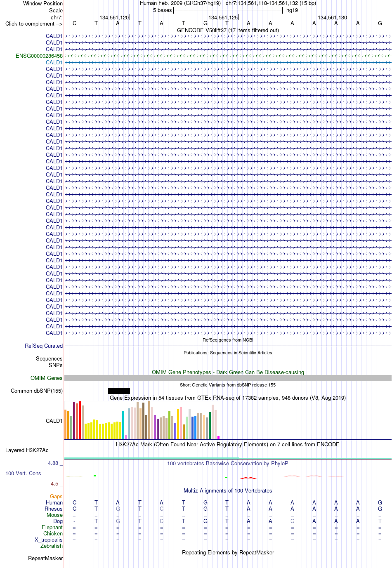Click the 'RepeatMasker' track label
The width and height of the screenshot is (392, 568).
(x=45, y=558)
